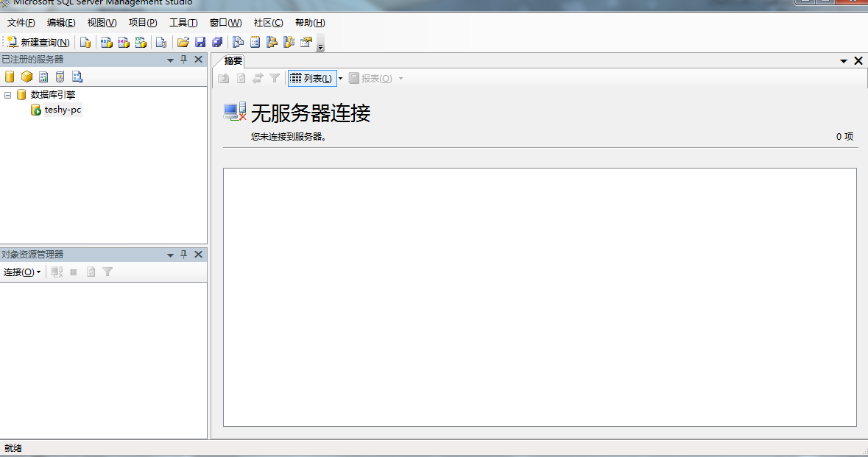This screenshot has width=868, height=457.
Task: Close the 摘要 document tab
Action: (x=858, y=61)
